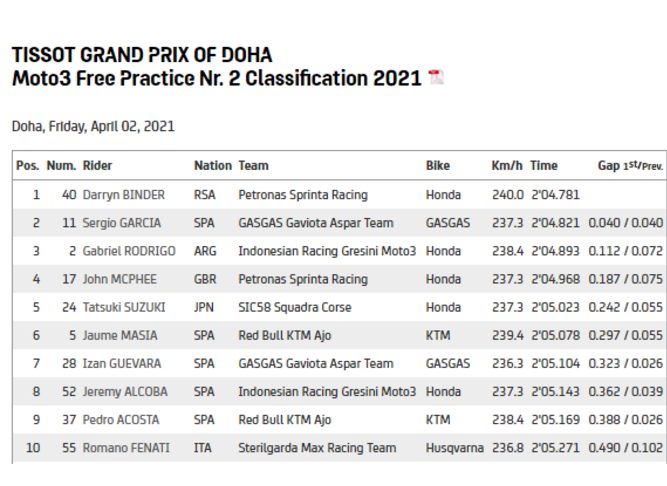Screen dimensions: 667x486
Task: Select the Sterilgarda Max Racing Team cell
Action: 317,448
